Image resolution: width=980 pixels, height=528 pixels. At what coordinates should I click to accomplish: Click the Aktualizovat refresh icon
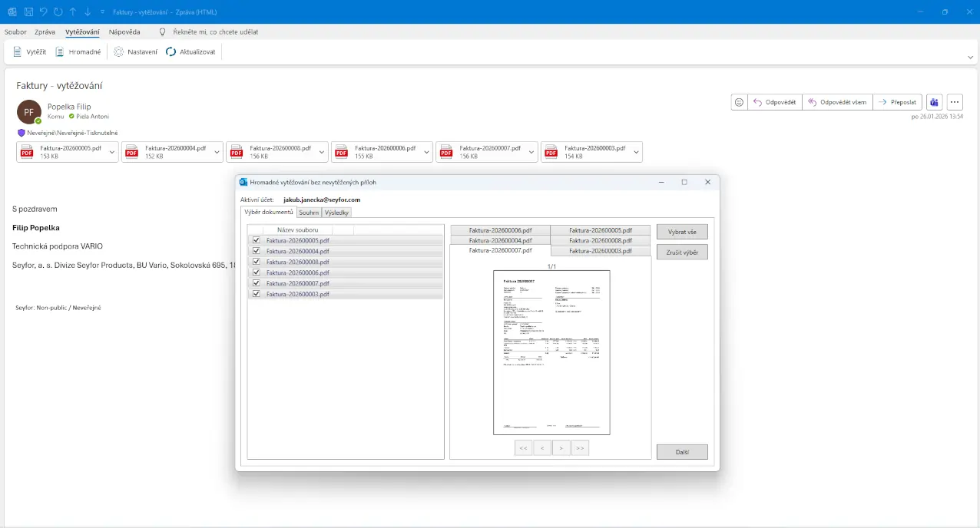[x=171, y=52]
